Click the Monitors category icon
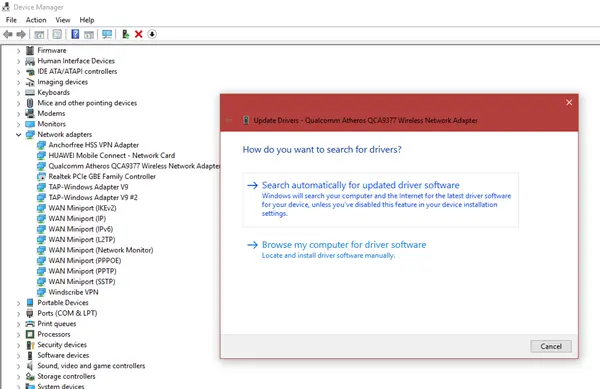Screen dimensions: 600x389 [x=30, y=124]
